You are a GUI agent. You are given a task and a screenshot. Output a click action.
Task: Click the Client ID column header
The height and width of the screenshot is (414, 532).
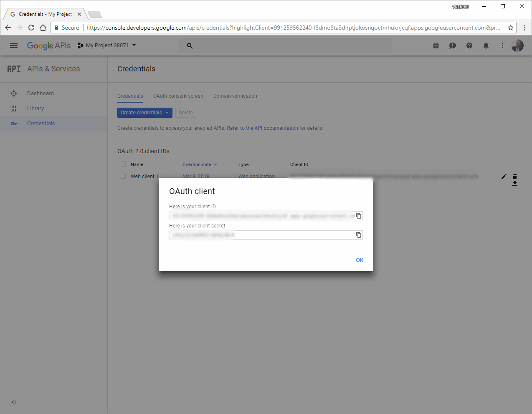click(299, 164)
